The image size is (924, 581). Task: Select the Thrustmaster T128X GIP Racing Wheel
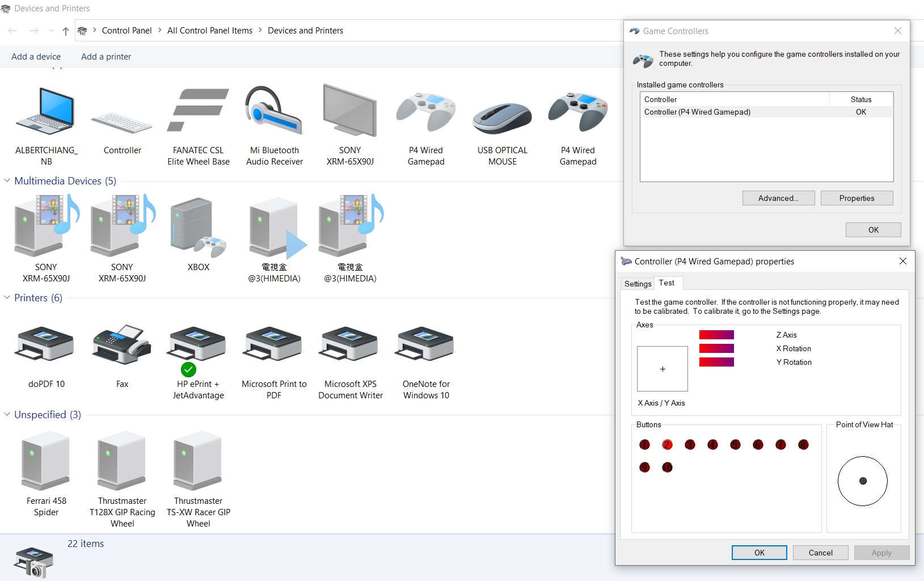(x=122, y=479)
